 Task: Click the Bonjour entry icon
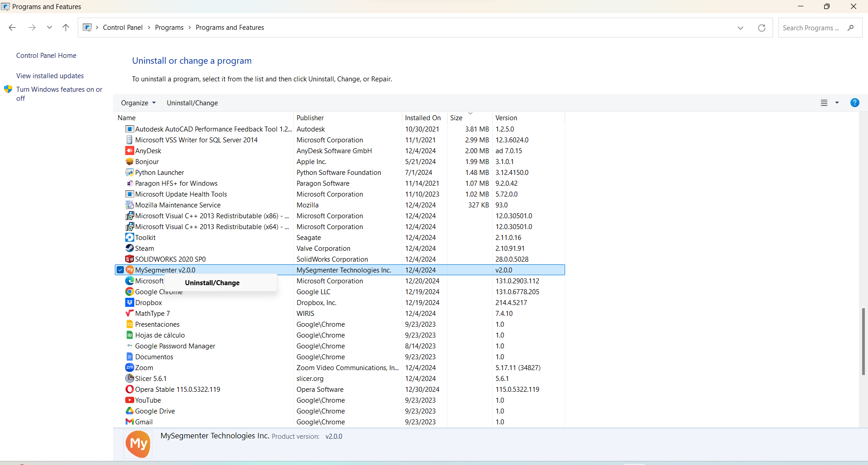[130, 161]
